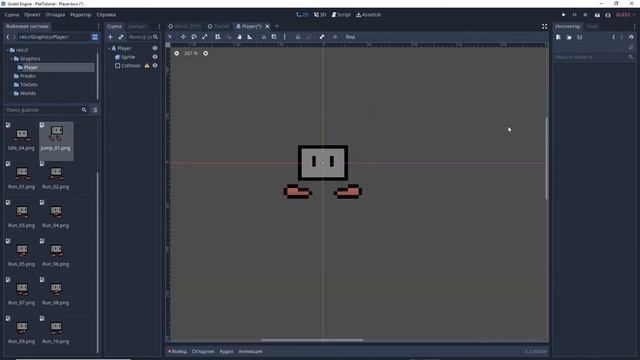Toggle visibility of Sprite node
The image size is (640, 360).
click(155, 57)
